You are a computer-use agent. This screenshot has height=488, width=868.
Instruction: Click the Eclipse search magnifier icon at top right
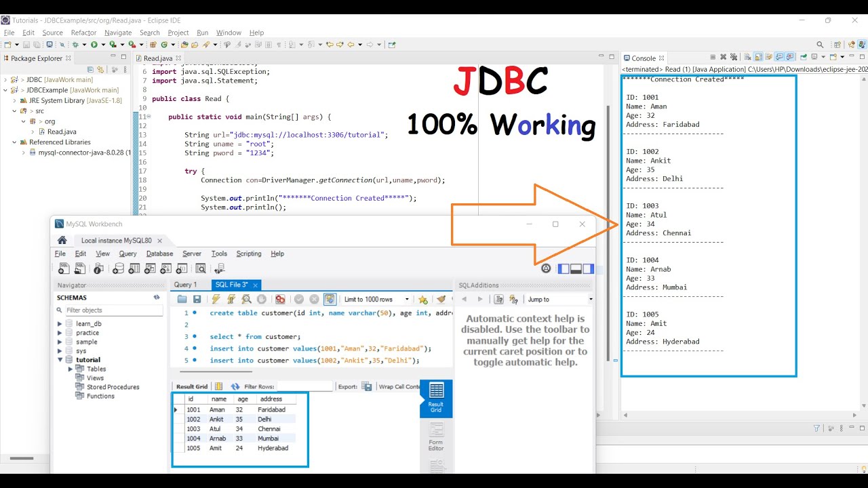pyautogui.click(x=820, y=45)
